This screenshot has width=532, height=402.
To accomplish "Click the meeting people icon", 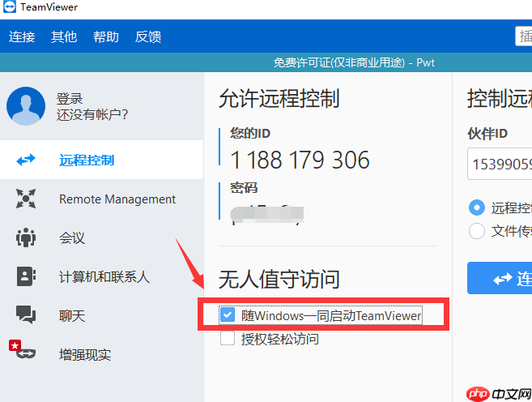I will point(26,237).
